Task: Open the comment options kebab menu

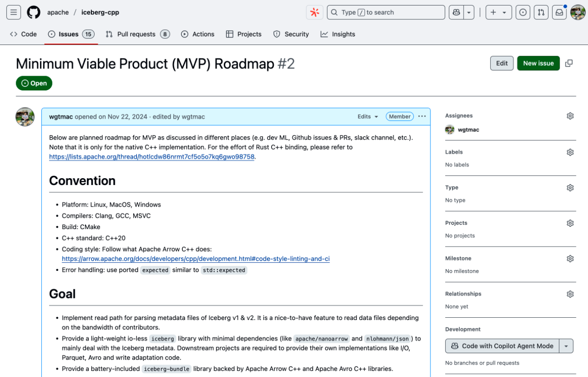Action: click(x=422, y=116)
